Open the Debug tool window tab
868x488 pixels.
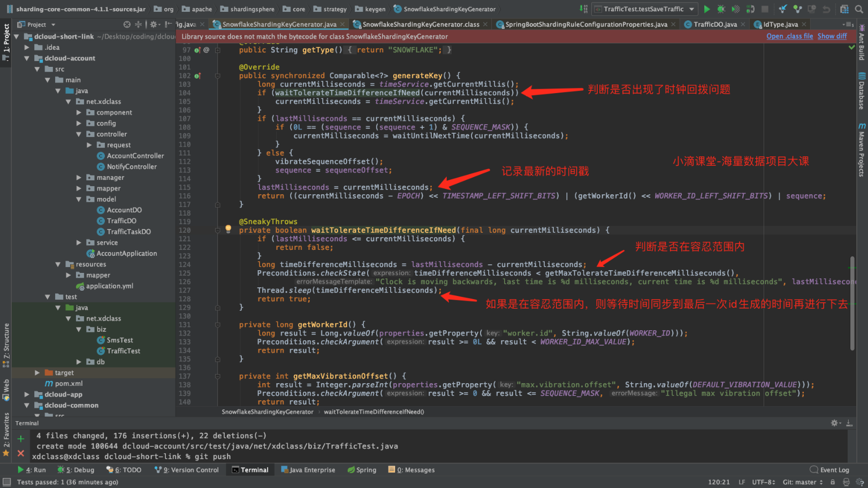click(76, 470)
